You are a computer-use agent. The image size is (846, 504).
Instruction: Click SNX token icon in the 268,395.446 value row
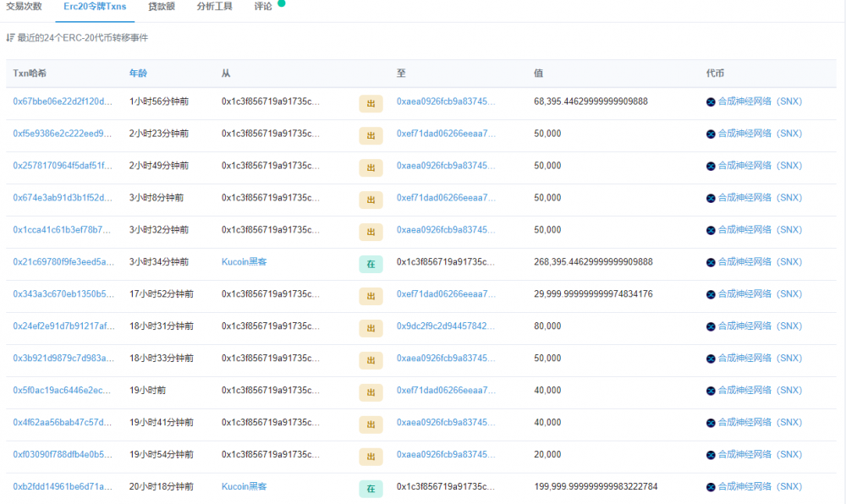click(711, 263)
